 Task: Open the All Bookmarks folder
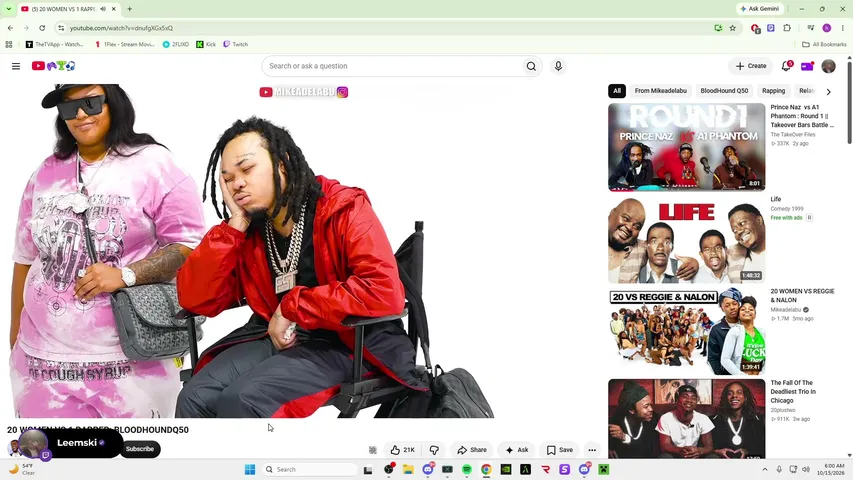click(824, 44)
